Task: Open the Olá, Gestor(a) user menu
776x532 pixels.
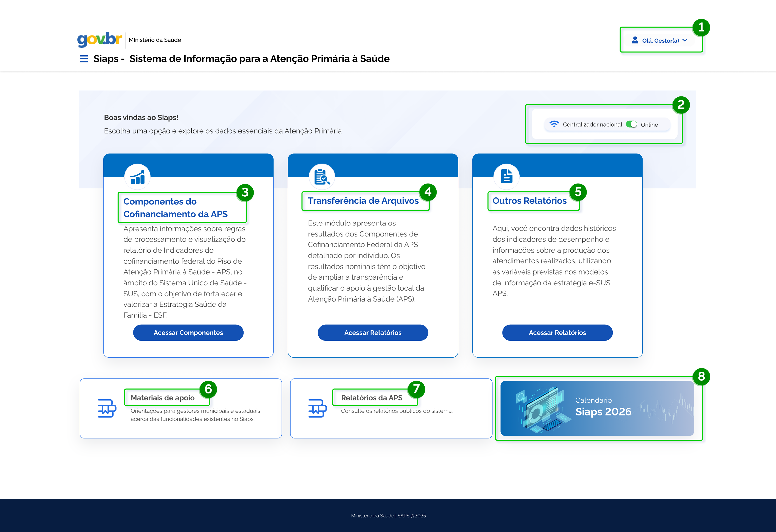Action: (659, 40)
